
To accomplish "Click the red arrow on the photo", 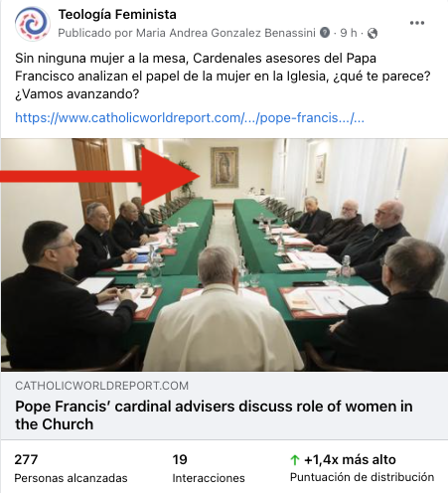I will (x=100, y=176).
